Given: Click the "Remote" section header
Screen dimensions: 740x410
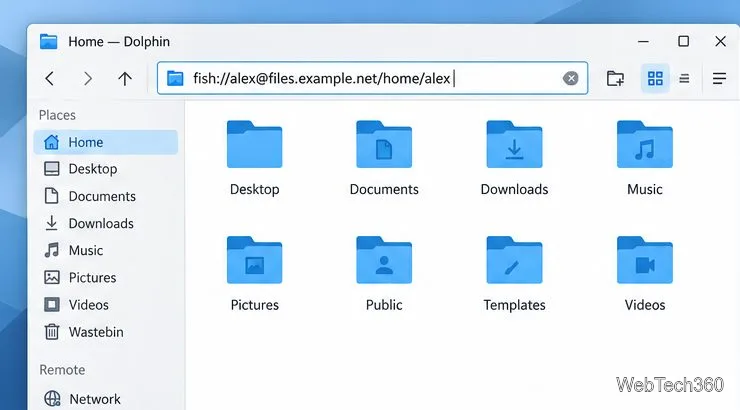Looking at the screenshot, I should click(x=62, y=370).
